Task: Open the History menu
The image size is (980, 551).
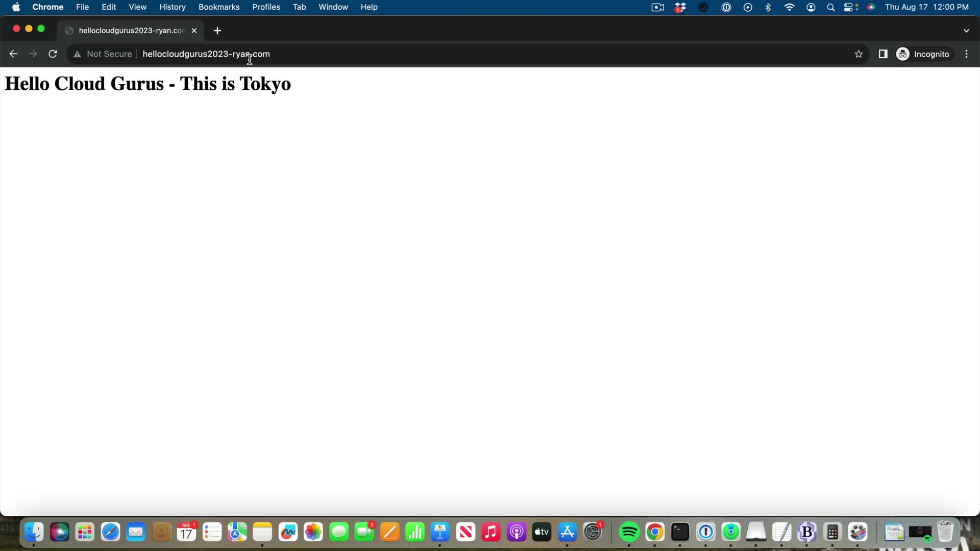Action: (172, 7)
